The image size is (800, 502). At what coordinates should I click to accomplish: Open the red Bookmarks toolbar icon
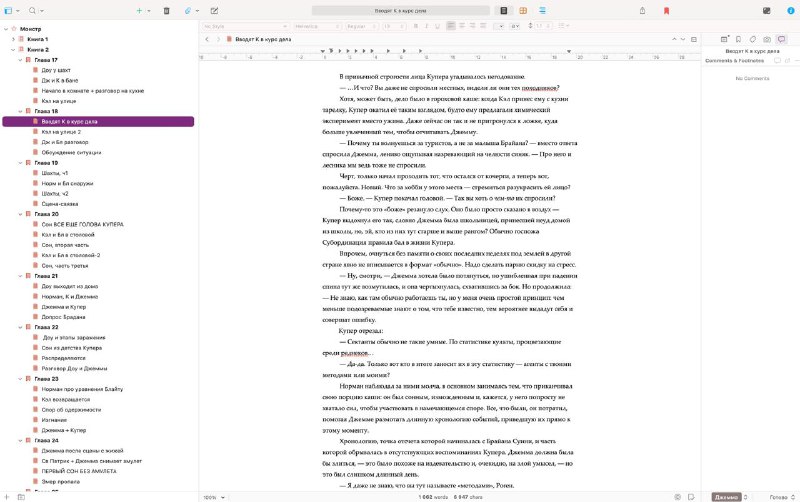[666, 11]
